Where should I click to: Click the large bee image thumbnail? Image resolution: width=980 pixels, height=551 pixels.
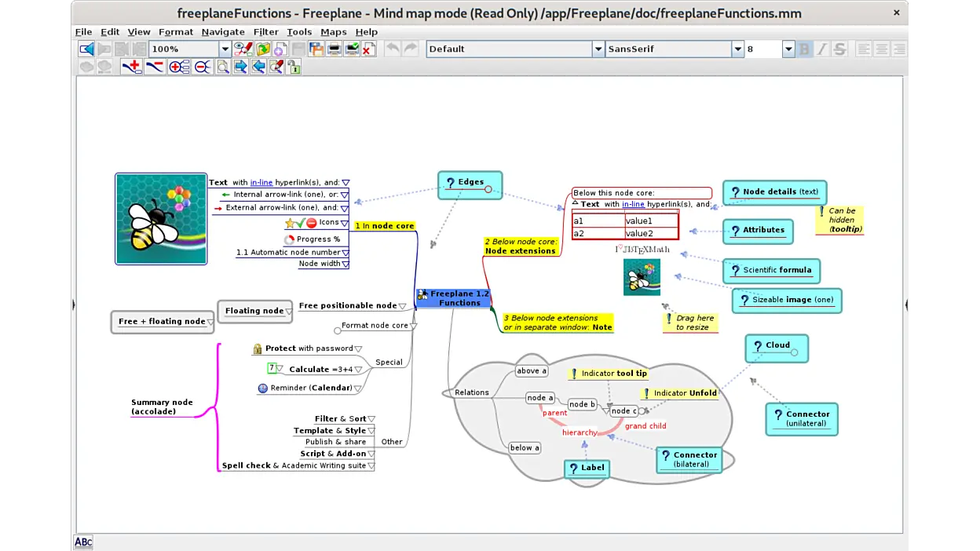tap(161, 219)
